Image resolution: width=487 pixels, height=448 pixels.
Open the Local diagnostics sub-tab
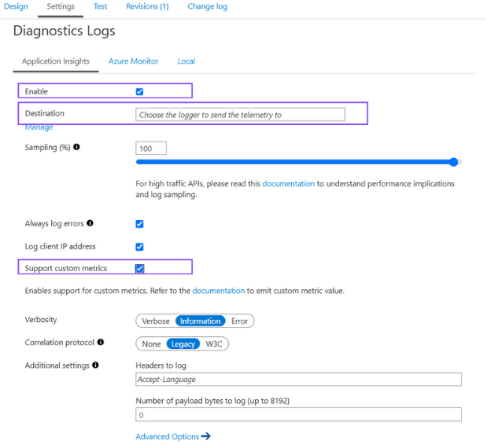pyautogui.click(x=186, y=61)
